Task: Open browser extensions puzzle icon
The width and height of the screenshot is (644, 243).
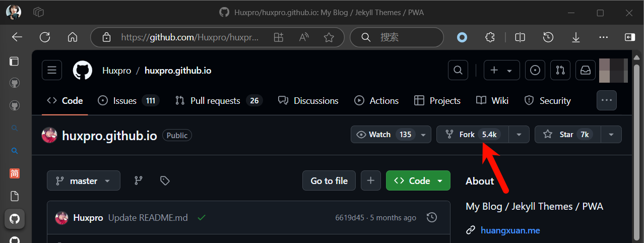Action: [x=490, y=37]
